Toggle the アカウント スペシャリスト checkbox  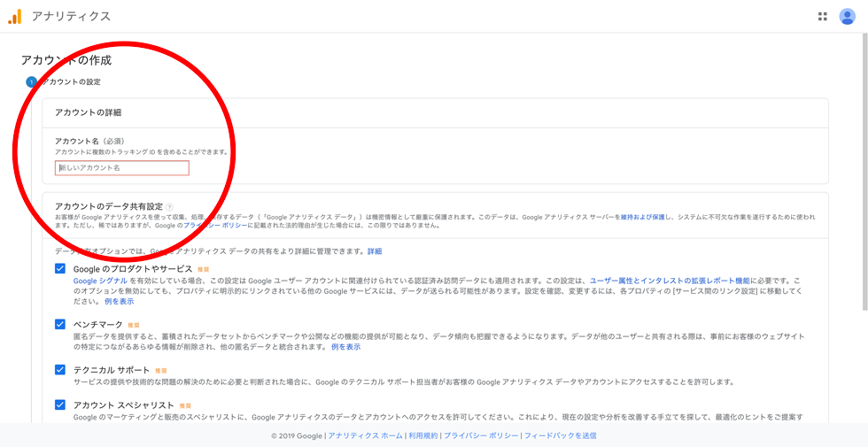tap(60, 405)
